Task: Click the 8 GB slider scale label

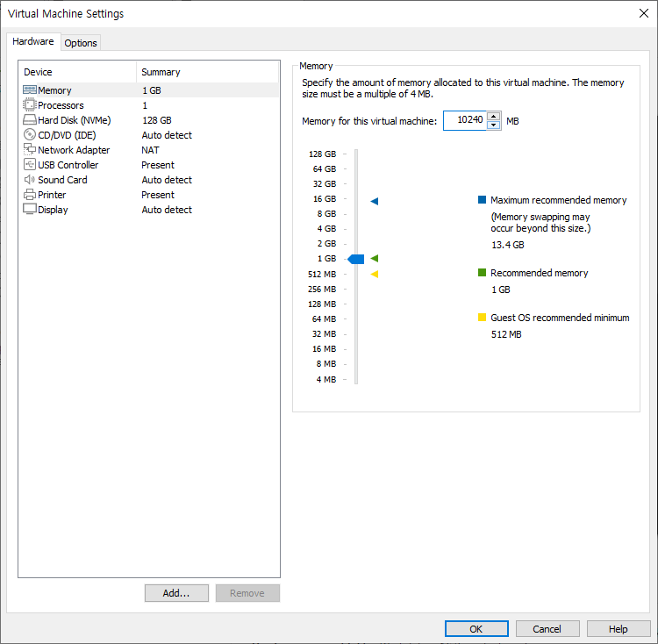Action: pos(326,213)
